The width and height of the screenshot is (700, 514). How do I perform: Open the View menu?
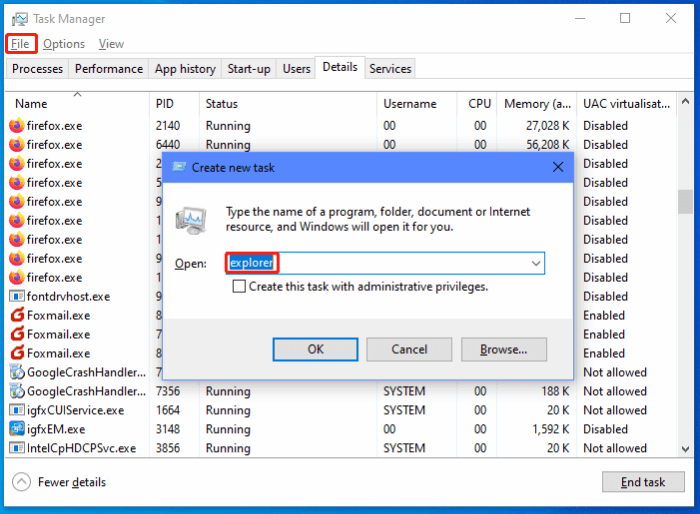[x=111, y=44]
